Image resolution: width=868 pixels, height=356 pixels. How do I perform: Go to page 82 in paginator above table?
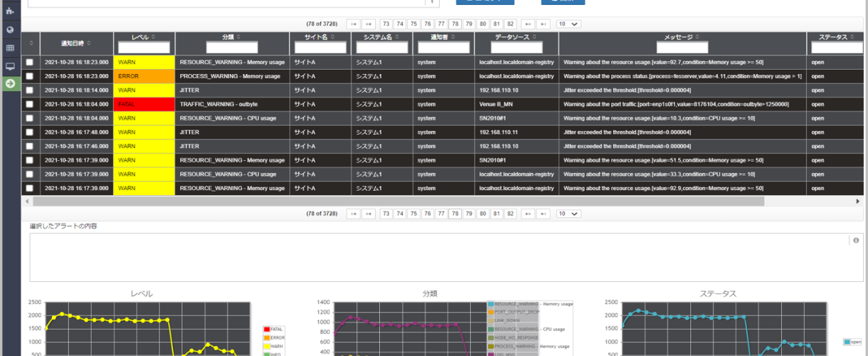(x=510, y=24)
